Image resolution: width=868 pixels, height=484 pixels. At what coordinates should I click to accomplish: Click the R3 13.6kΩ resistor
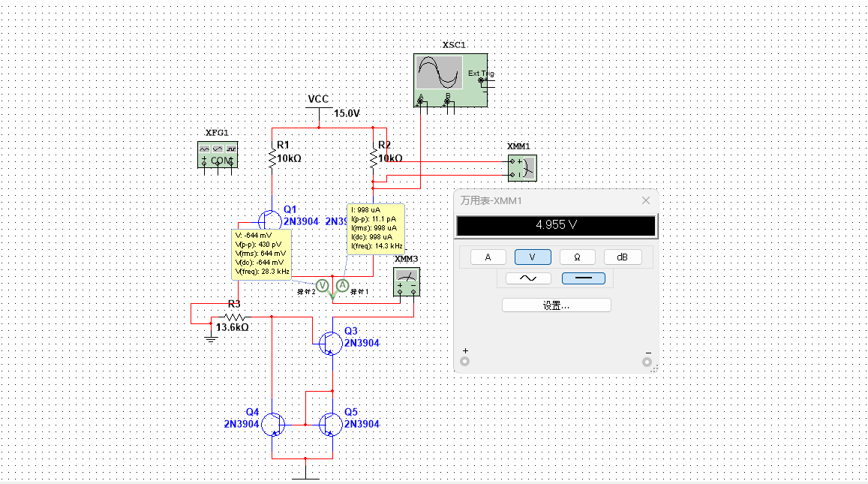tap(233, 317)
